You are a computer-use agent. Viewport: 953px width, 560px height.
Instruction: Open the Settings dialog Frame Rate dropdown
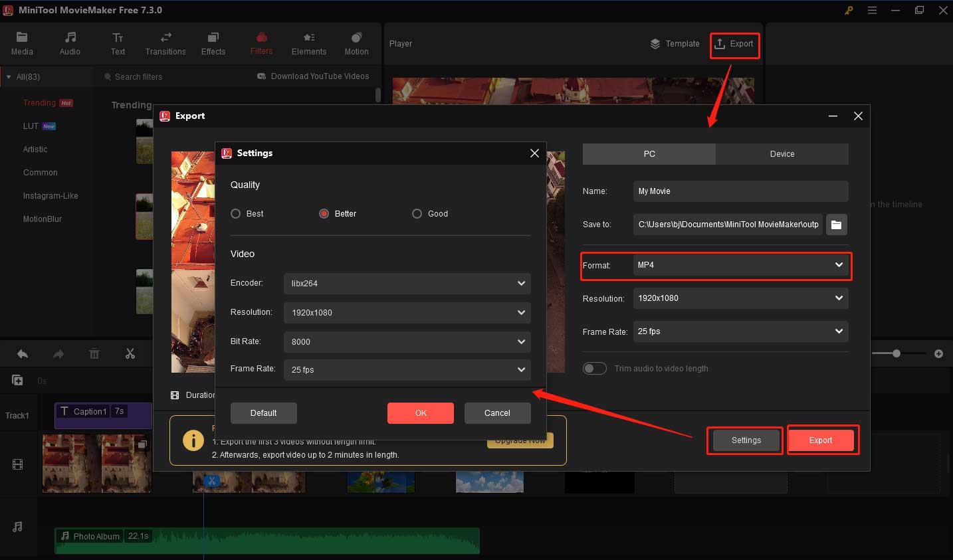click(x=407, y=370)
